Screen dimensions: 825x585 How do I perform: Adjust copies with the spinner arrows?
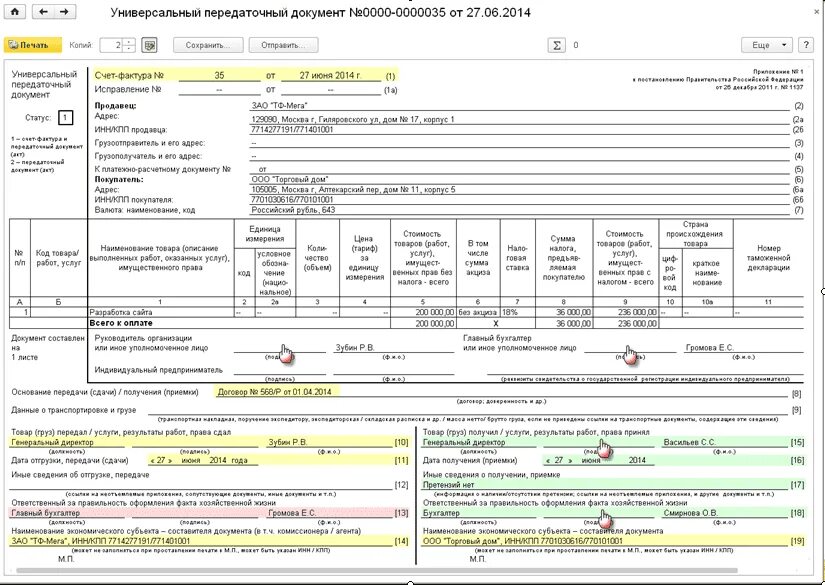129,45
